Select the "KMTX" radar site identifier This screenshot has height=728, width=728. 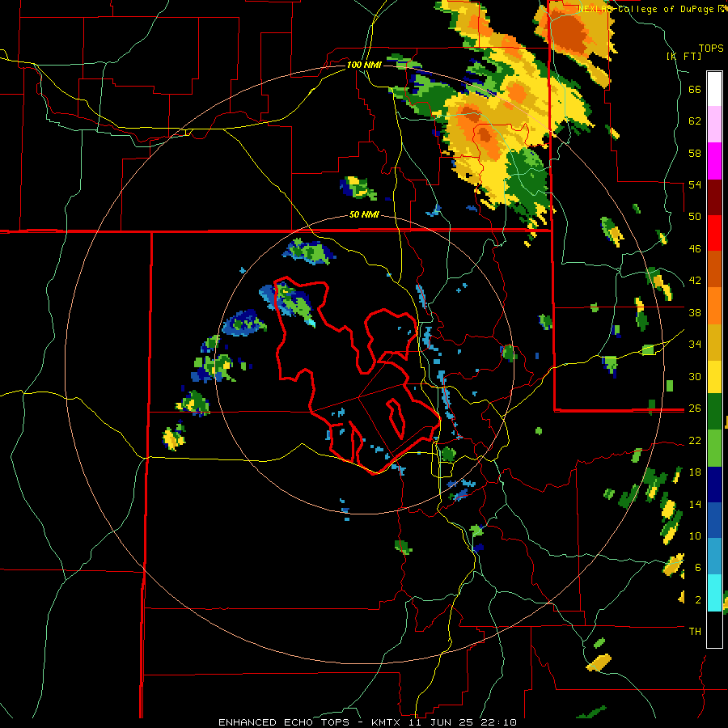tap(385, 722)
